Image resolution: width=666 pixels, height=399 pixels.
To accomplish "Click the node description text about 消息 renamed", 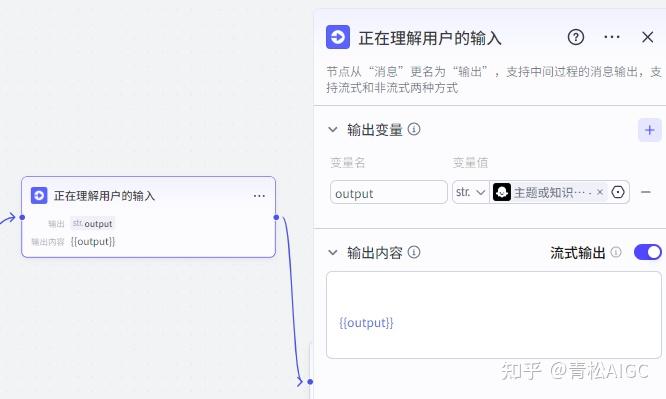I will 494,79.
